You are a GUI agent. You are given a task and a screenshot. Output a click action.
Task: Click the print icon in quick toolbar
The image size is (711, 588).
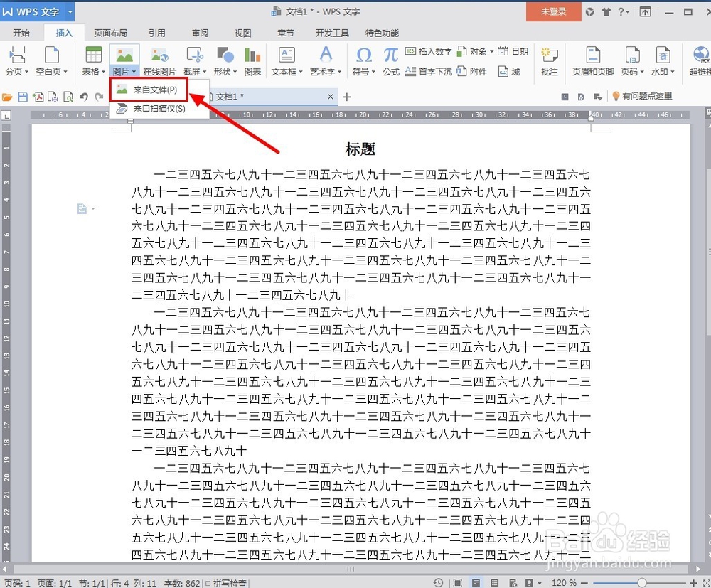coord(53,97)
